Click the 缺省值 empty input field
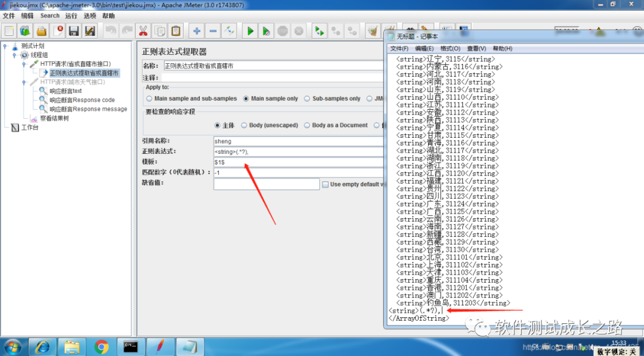This screenshot has height=356, width=644. 267,184
